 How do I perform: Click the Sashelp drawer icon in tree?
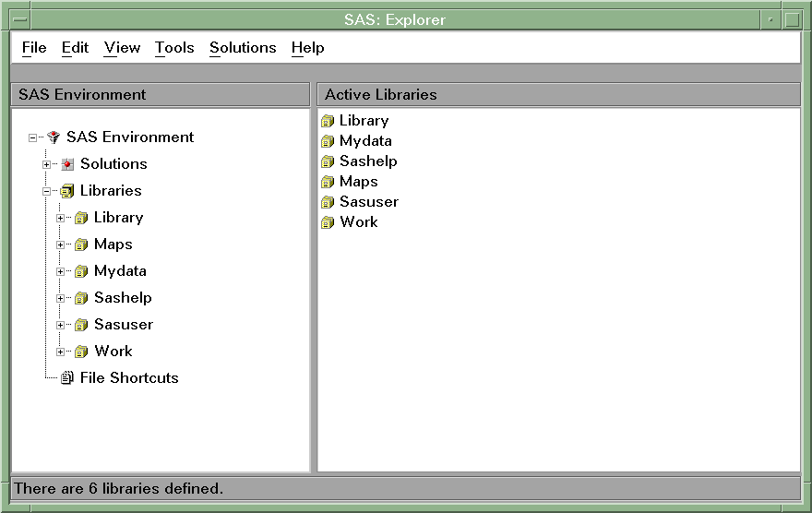[x=81, y=298]
